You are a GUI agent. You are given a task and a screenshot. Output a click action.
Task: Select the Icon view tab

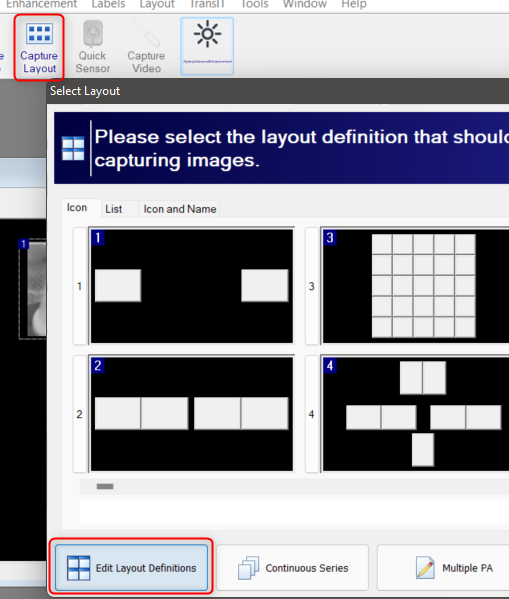pyautogui.click(x=77, y=207)
